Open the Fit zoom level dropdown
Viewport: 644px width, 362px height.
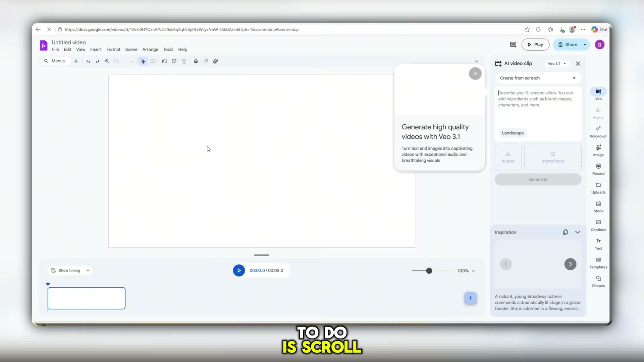(124, 61)
